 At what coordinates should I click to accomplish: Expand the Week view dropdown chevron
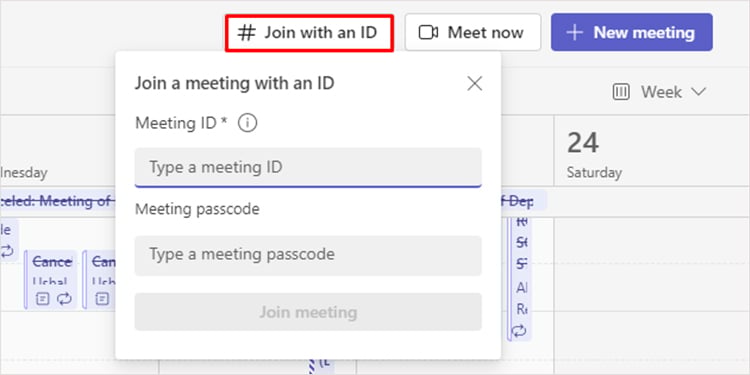(x=698, y=92)
